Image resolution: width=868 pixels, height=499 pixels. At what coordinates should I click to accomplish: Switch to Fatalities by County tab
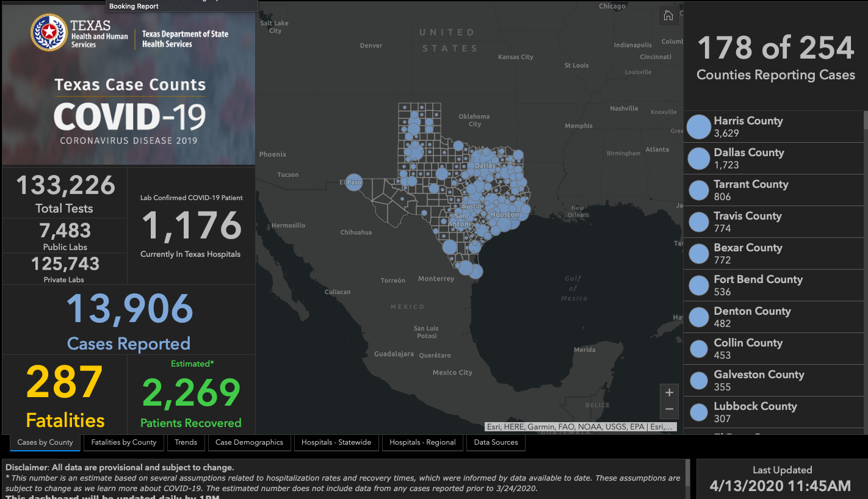coord(123,442)
